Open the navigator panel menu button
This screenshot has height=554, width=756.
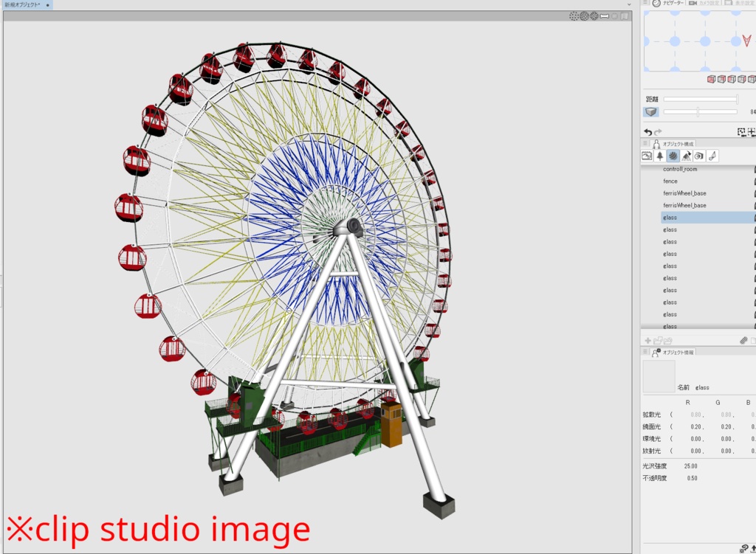pyautogui.click(x=645, y=3)
